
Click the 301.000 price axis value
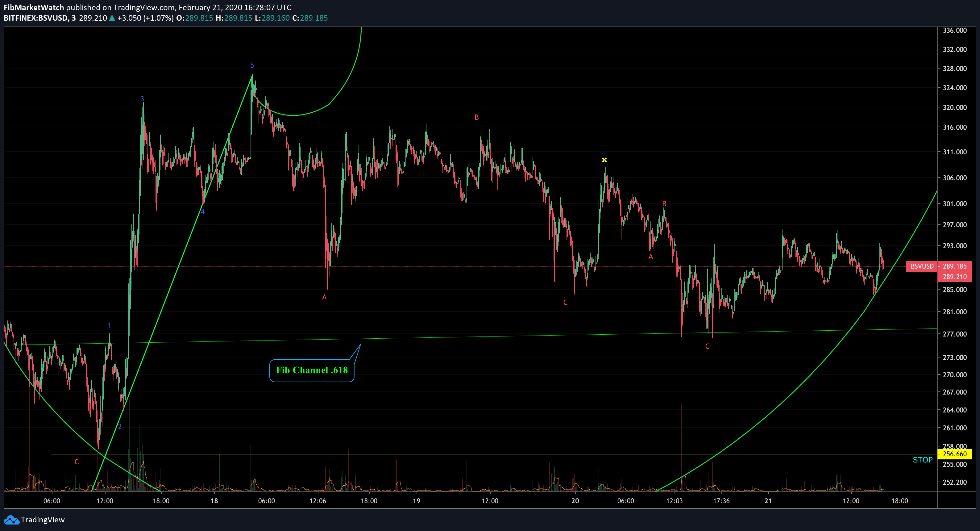coord(954,204)
